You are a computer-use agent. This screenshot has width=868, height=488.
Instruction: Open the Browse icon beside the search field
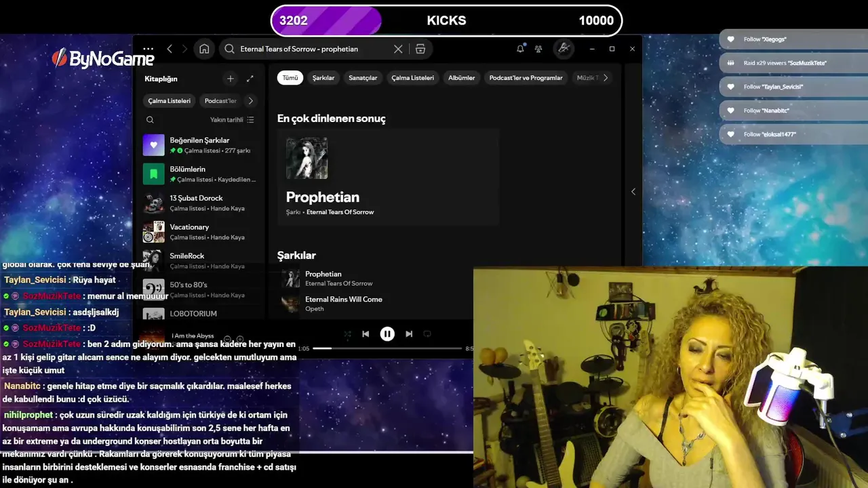click(420, 49)
